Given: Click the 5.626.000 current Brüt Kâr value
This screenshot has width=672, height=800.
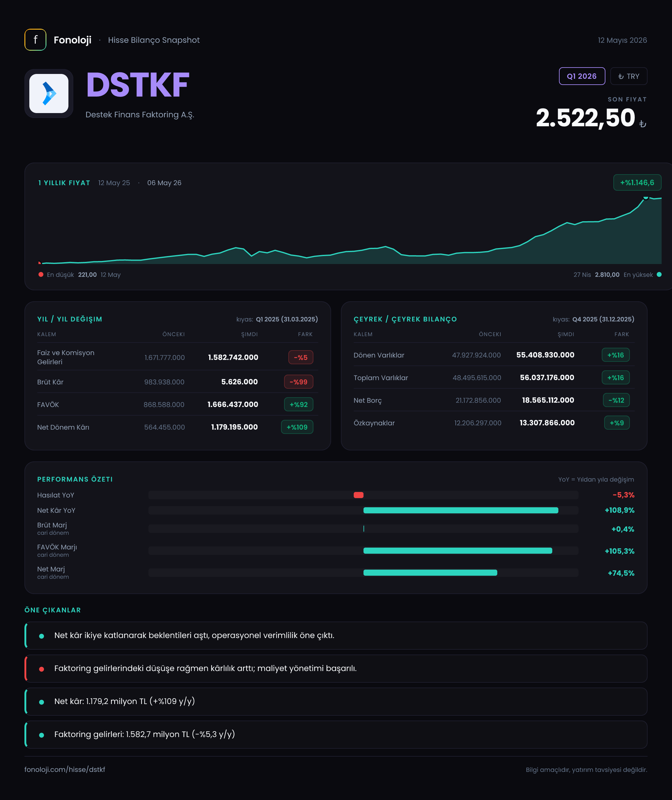Looking at the screenshot, I should [239, 382].
